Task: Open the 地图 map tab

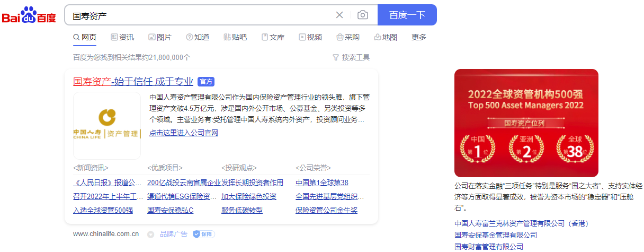Action: (386, 37)
